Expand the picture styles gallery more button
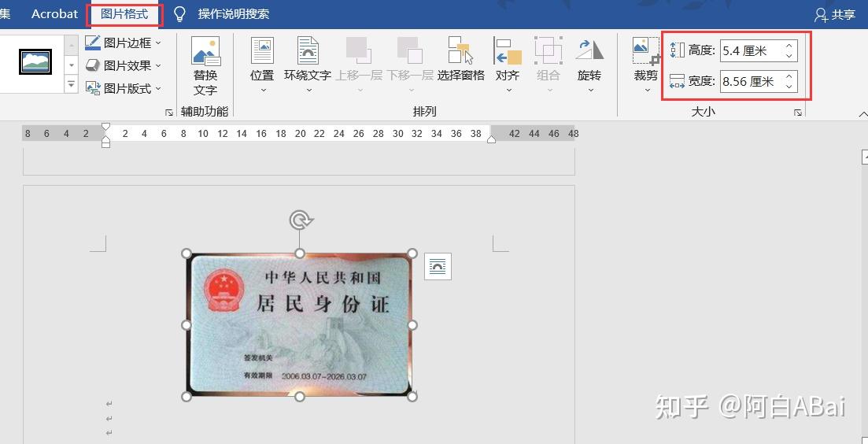Screen dimensions: 868x444 [72, 85]
